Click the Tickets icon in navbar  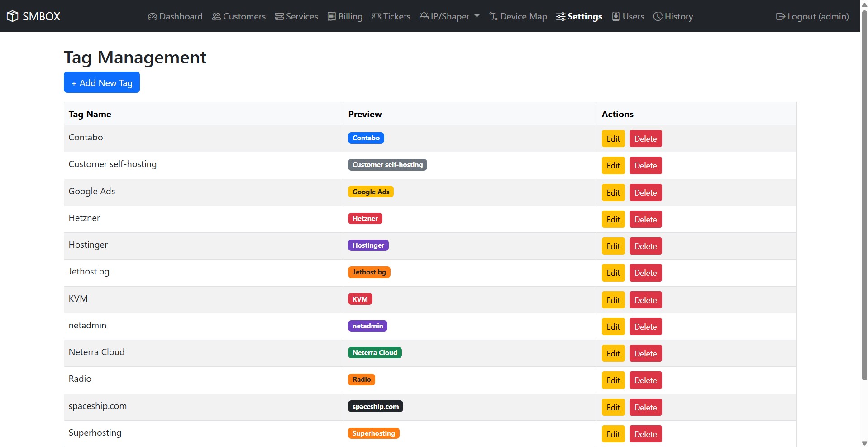377,16
